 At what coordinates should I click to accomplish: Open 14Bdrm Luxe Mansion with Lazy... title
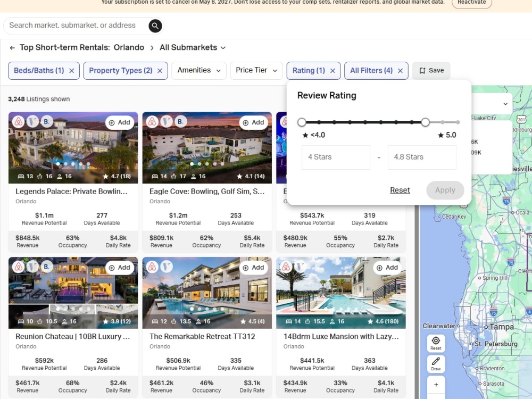[341, 337]
